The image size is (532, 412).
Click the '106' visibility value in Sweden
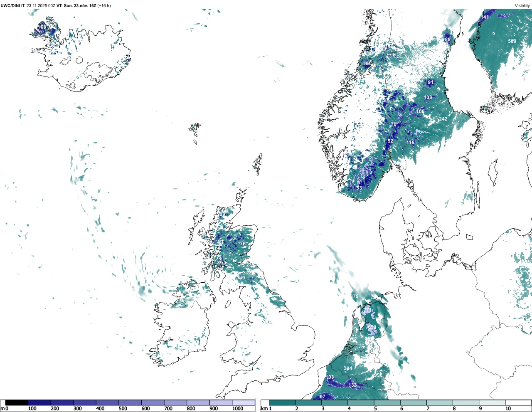point(421,111)
